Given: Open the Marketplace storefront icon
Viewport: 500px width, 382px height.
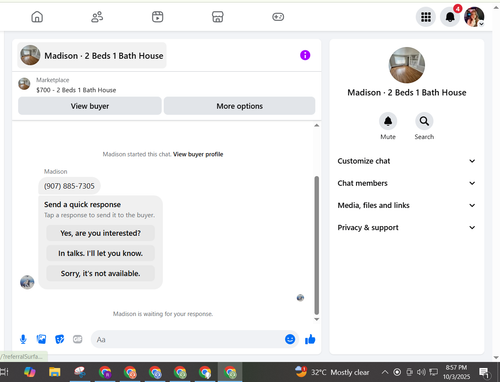Looking at the screenshot, I should pos(218,17).
